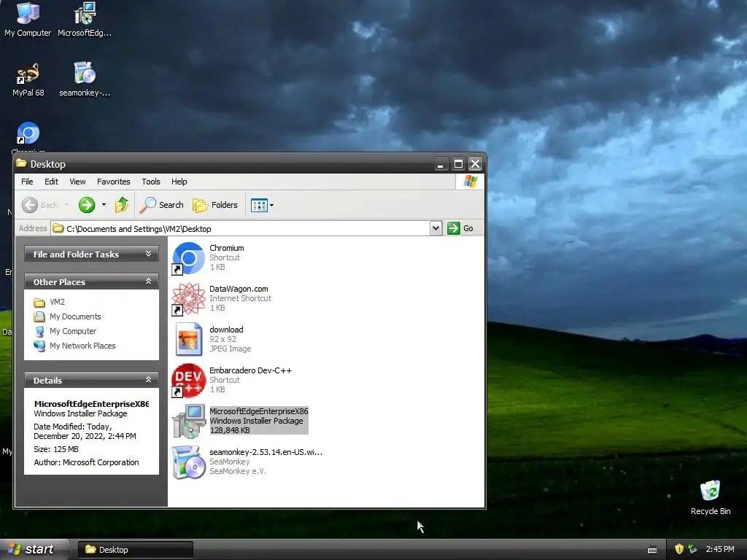Open Recycle Bin on the desktop

click(711, 497)
